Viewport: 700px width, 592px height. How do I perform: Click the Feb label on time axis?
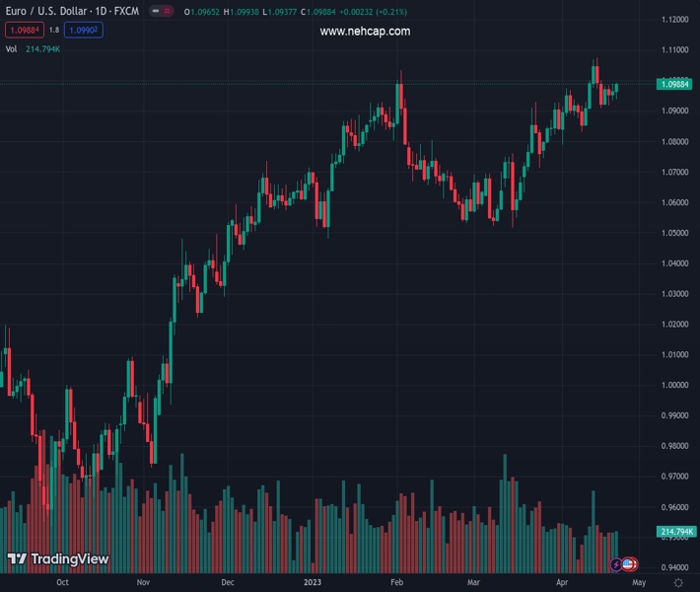[x=396, y=583]
